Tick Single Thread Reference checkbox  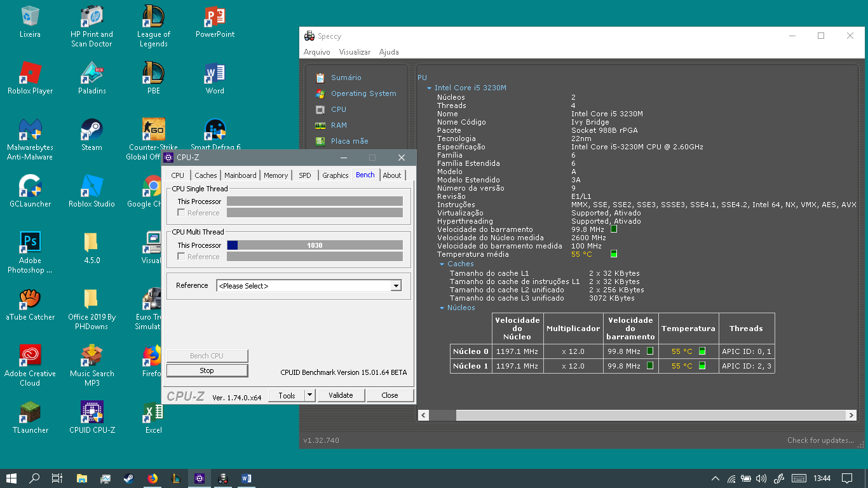point(181,213)
